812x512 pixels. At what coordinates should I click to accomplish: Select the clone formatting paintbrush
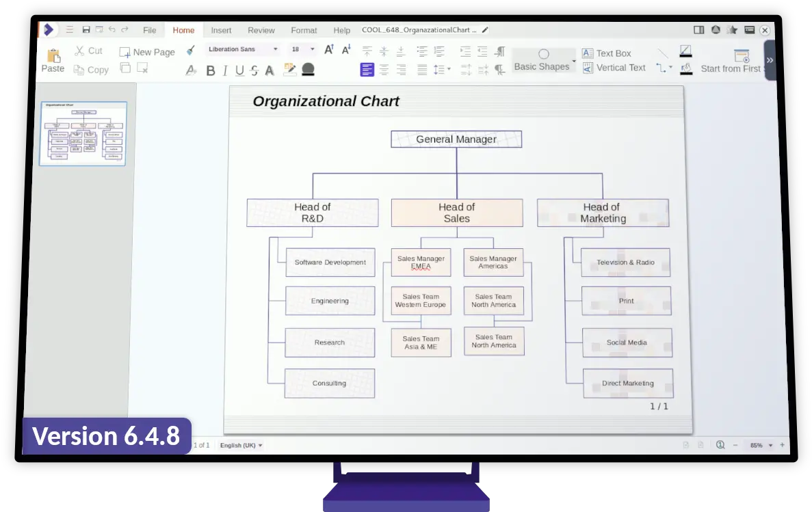click(191, 50)
